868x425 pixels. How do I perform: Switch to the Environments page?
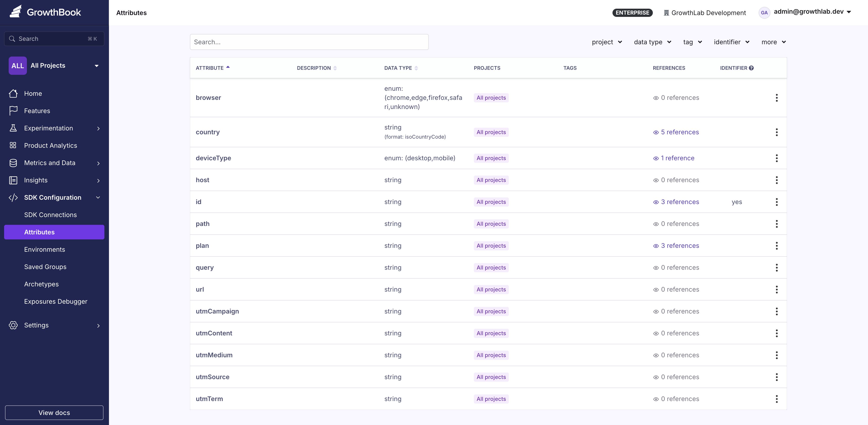(44, 249)
